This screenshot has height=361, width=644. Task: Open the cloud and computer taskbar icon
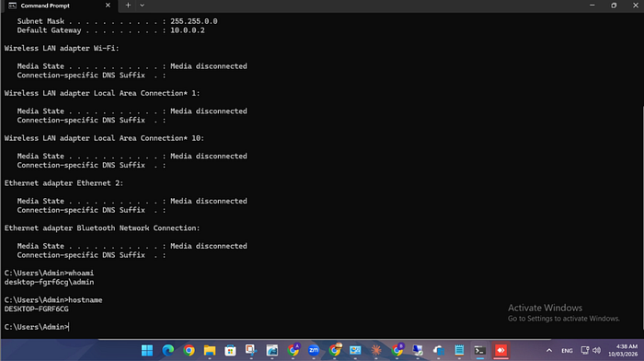tap(439, 350)
